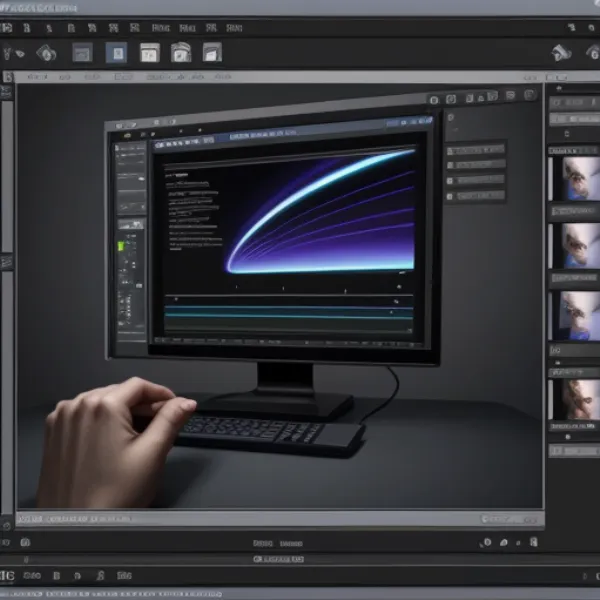
Task: Click the right of two centered bottom bar labels
Action: tap(291, 543)
